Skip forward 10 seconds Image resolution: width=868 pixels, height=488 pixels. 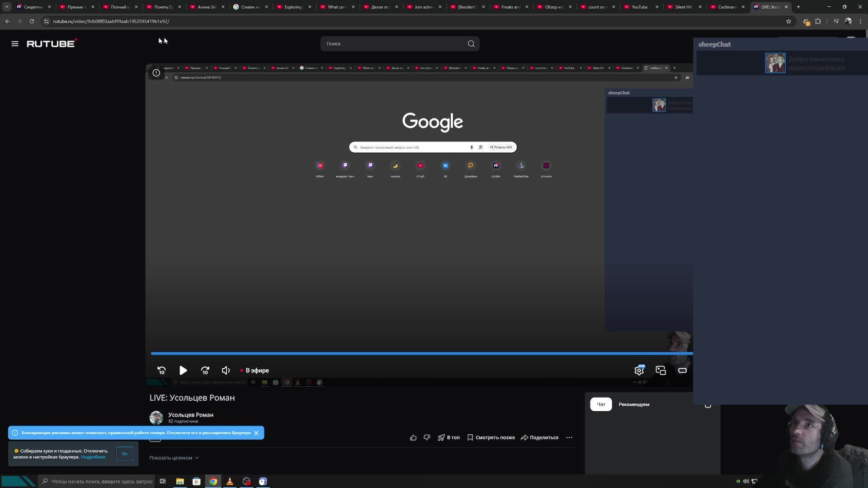point(205,371)
